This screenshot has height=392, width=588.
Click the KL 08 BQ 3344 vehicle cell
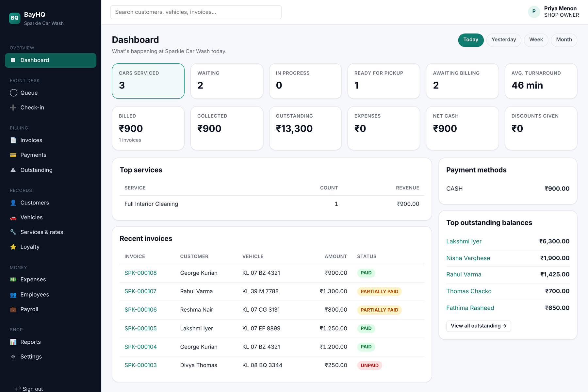[262, 365]
